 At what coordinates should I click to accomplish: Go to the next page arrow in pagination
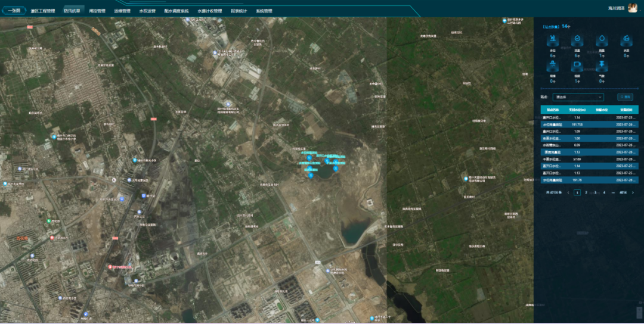633,192
